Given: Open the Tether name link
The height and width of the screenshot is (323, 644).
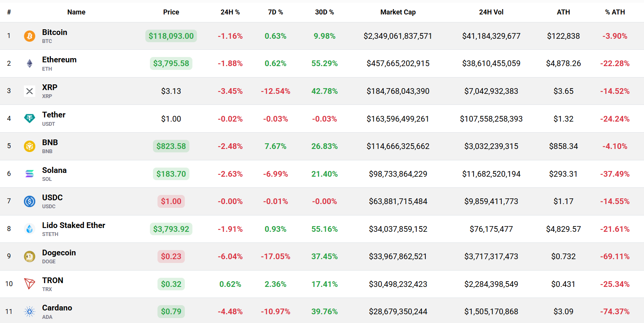Looking at the screenshot, I should point(54,115).
